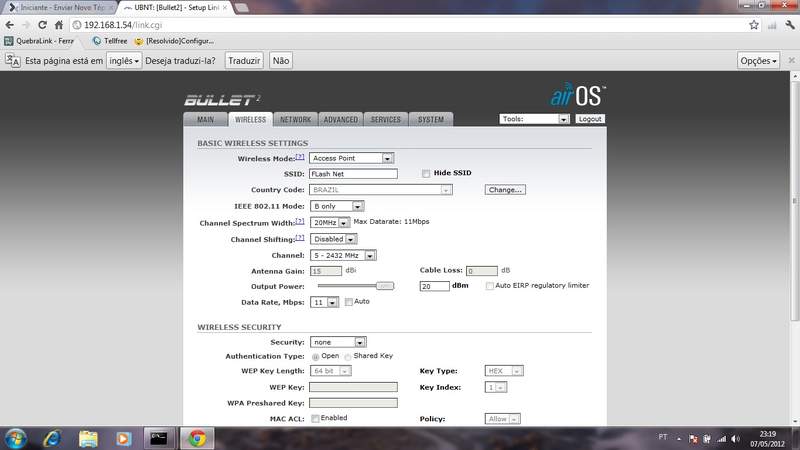Select Open authentication type
This screenshot has width=800, height=450.
tap(316, 356)
